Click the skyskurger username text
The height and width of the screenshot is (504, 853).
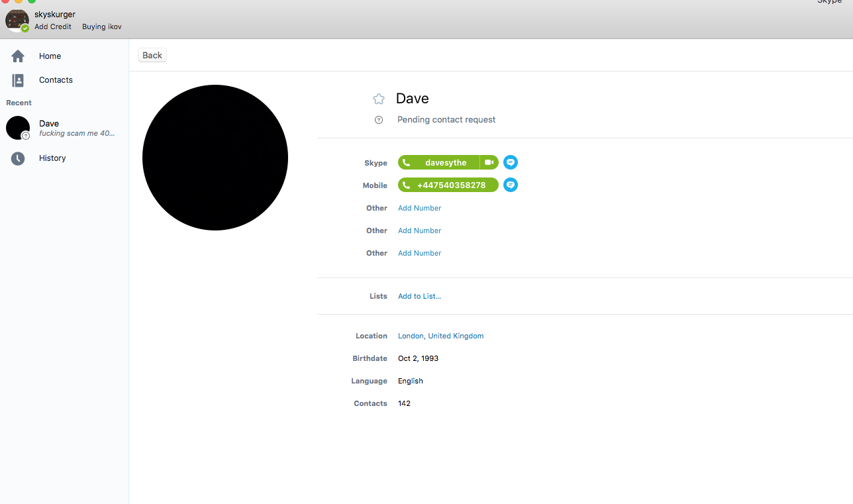point(55,14)
